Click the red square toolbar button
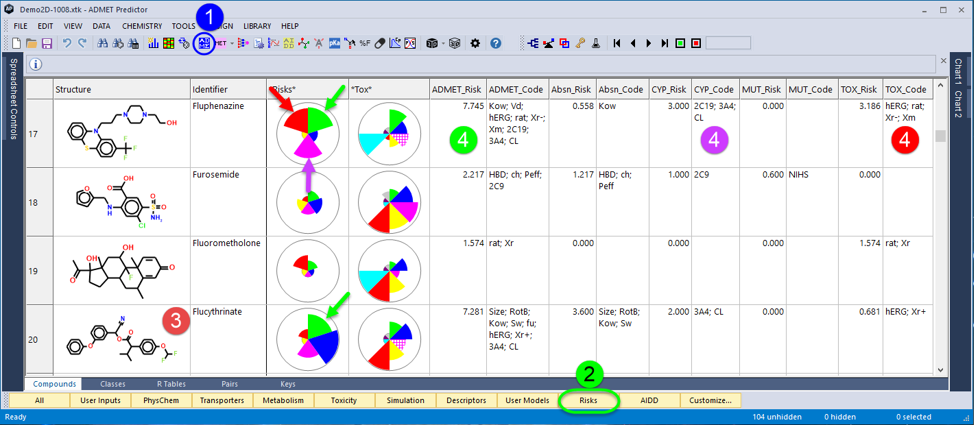 coord(696,43)
